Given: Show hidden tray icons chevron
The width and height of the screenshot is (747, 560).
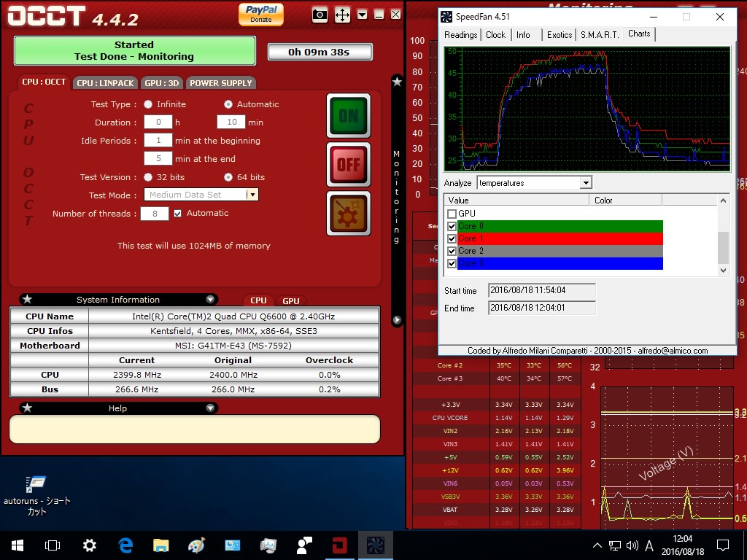Looking at the screenshot, I should (597, 545).
